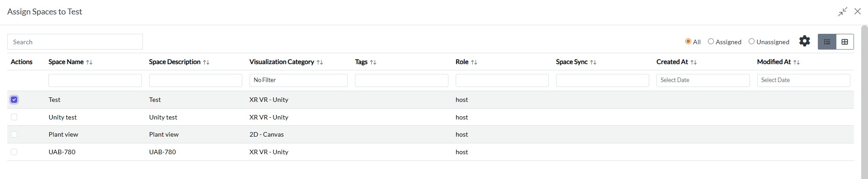Collapse the dialog with shrink icon
Image resolution: width=868 pixels, height=179 pixels.
843,12
